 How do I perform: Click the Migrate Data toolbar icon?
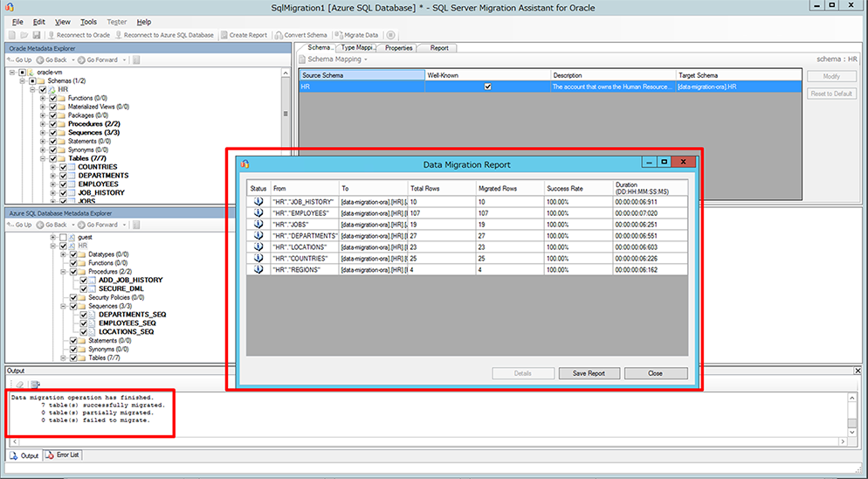339,35
